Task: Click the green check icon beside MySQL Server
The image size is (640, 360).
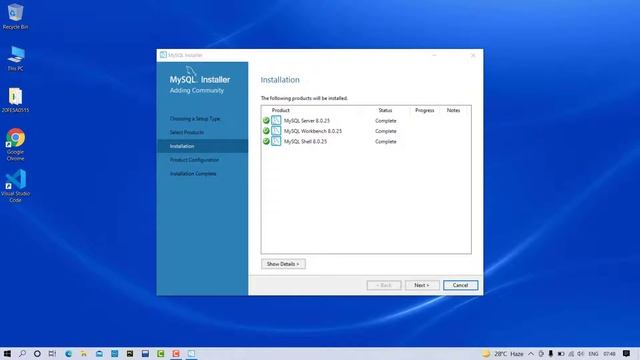Action: [266, 120]
